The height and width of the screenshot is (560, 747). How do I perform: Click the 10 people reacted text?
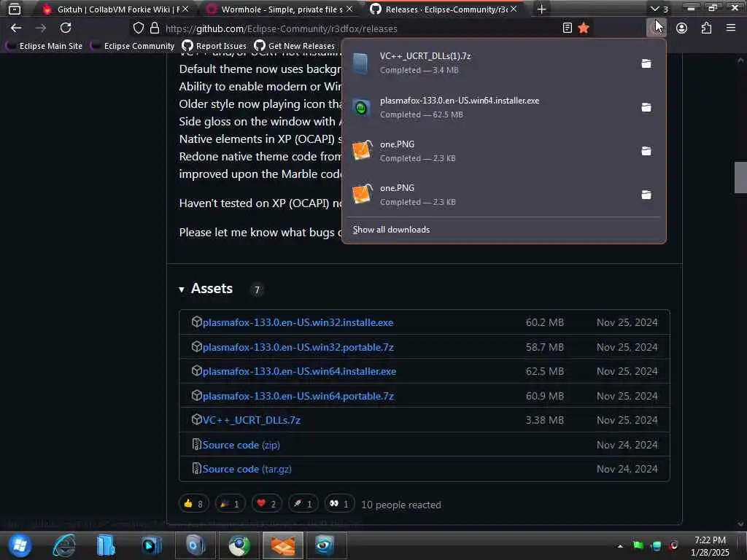401,505
